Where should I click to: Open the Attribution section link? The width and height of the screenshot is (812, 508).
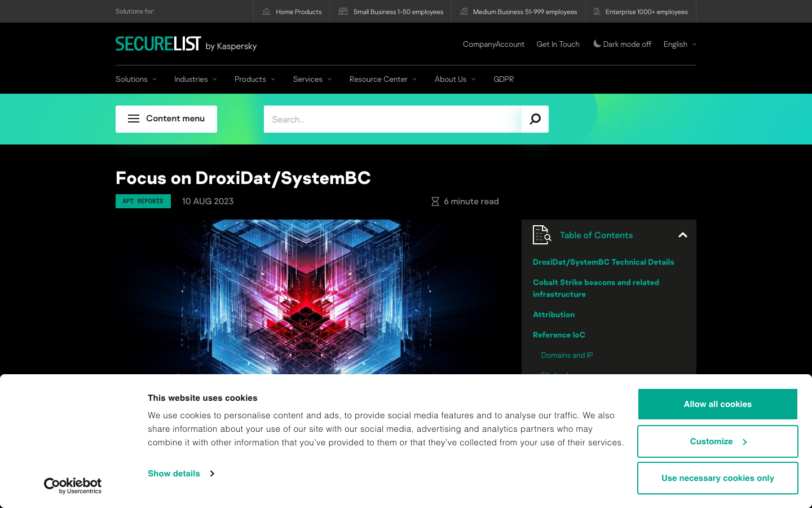[x=554, y=314]
